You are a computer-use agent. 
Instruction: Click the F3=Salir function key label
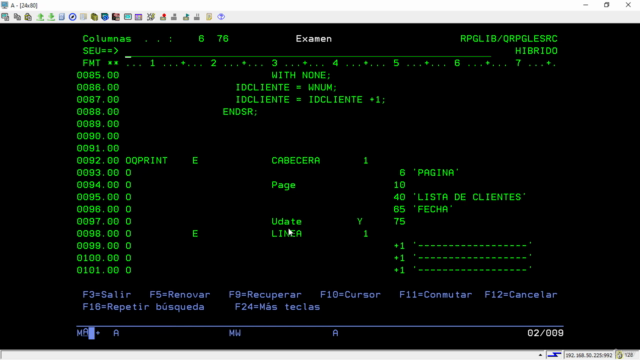click(x=107, y=295)
